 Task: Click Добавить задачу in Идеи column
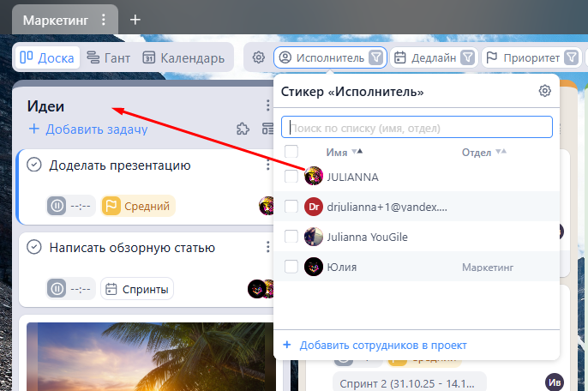[x=88, y=129]
